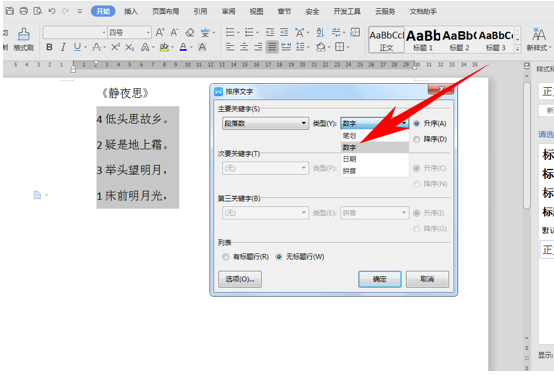Image resolution: width=554 pixels, height=375 pixels.
Task: Pick paragraph shading fill bucket
Action: (x=321, y=47)
